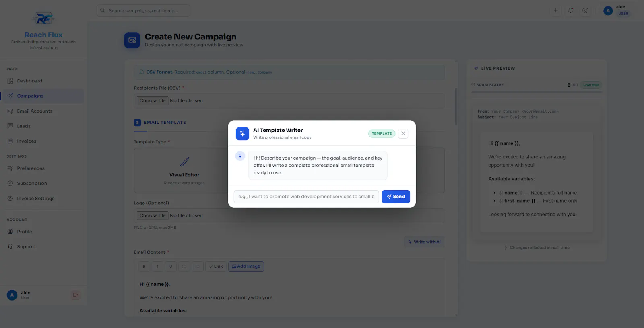
Task: Focus the campaign description prompt field
Action: point(306,197)
